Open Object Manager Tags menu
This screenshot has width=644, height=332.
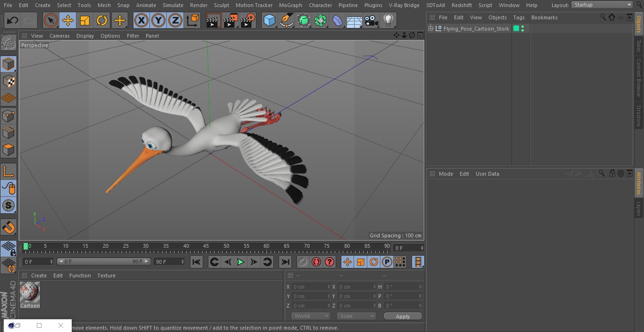pos(519,17)
